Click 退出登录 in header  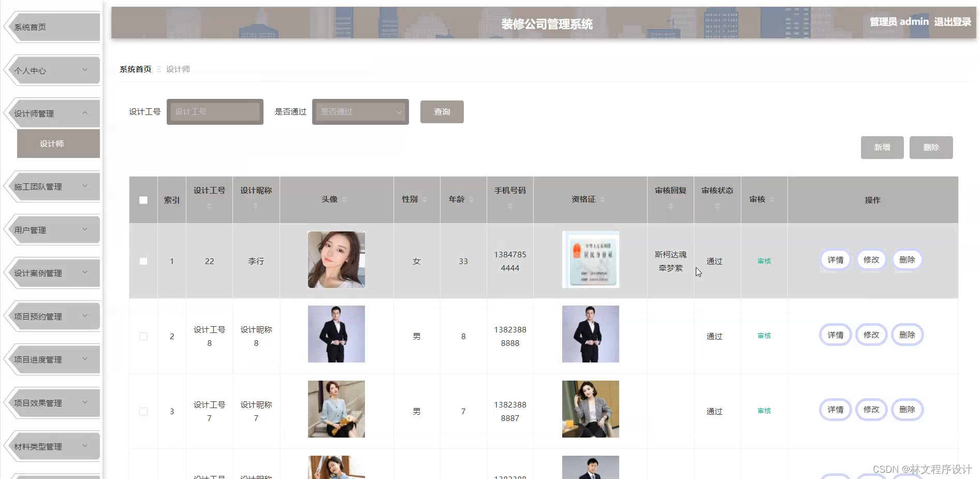pos(953,22)
